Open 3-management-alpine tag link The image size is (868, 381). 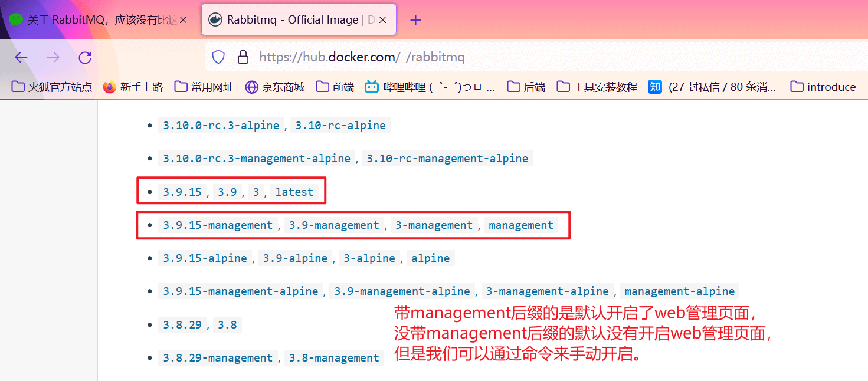tap(548, 291)
